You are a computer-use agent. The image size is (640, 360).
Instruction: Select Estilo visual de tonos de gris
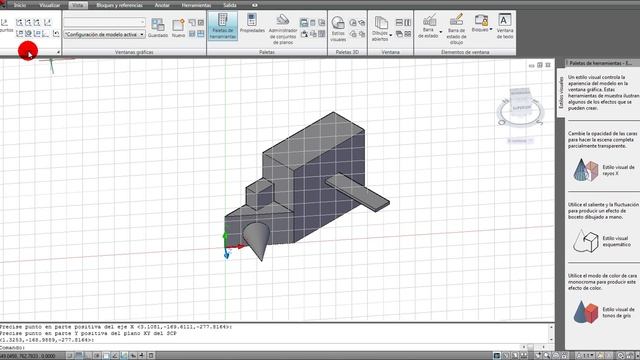[x=603, y=312]
